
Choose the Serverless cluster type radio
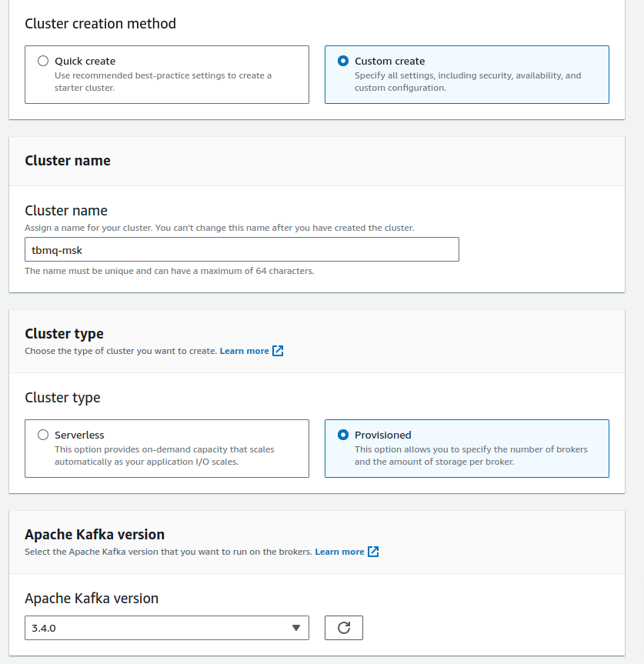tap(43, 435)
